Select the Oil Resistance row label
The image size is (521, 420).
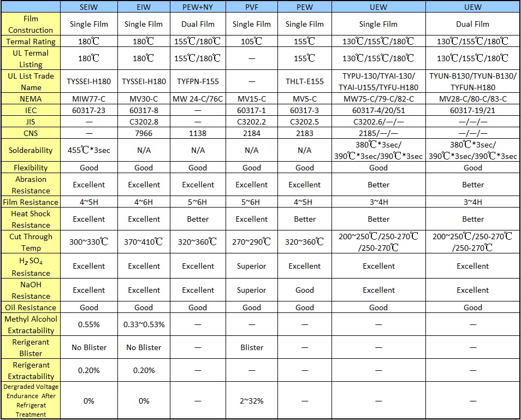(x=31, y=307)
